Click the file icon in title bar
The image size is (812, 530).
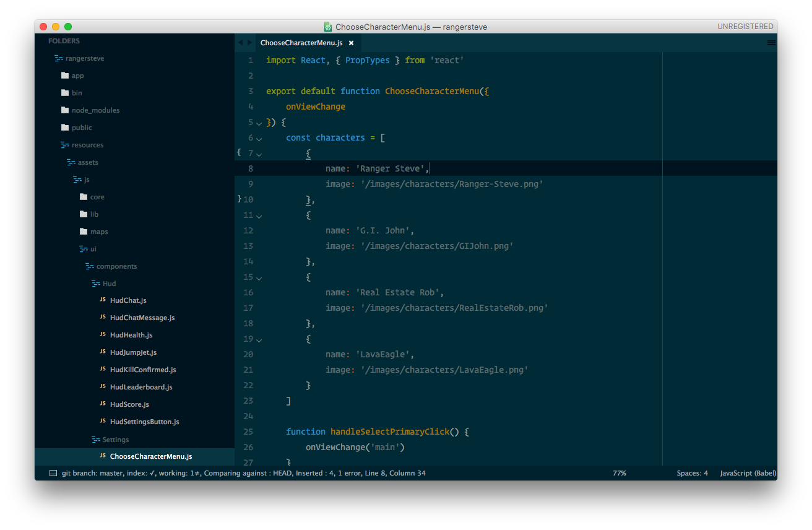pos(328,27)
